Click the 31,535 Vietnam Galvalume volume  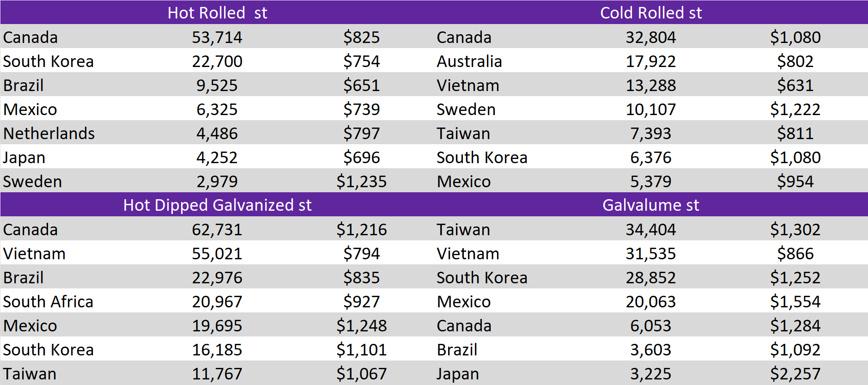[650, 253]
